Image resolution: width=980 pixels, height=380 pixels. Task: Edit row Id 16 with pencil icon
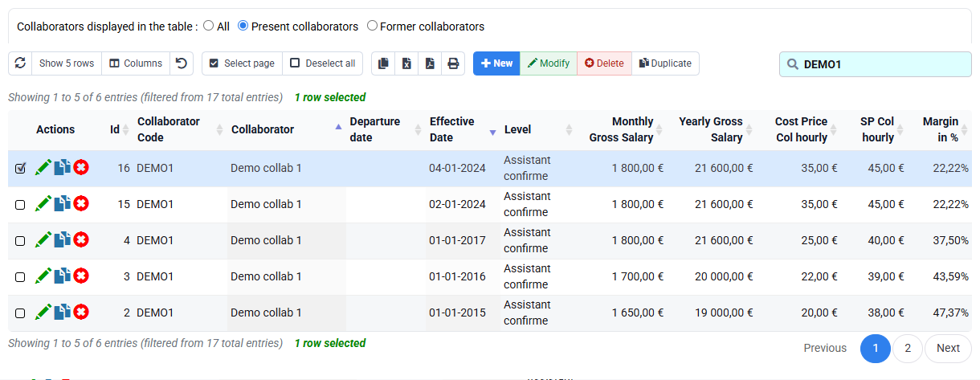tap(43, 168)
